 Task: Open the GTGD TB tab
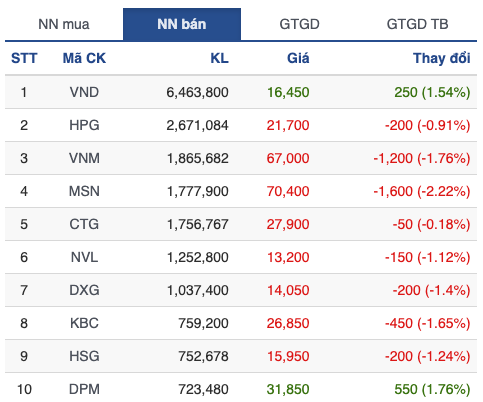pos(417,24)
